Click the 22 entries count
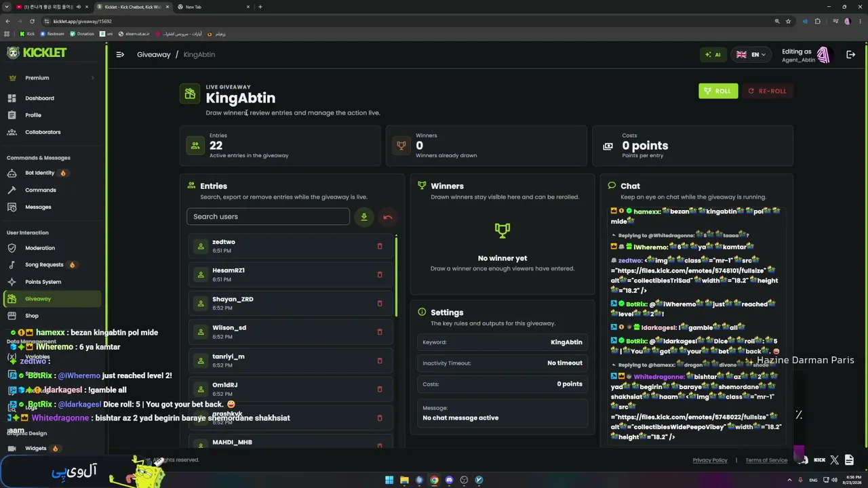Viewport: 868px width, 488px height. pos(216,145)
